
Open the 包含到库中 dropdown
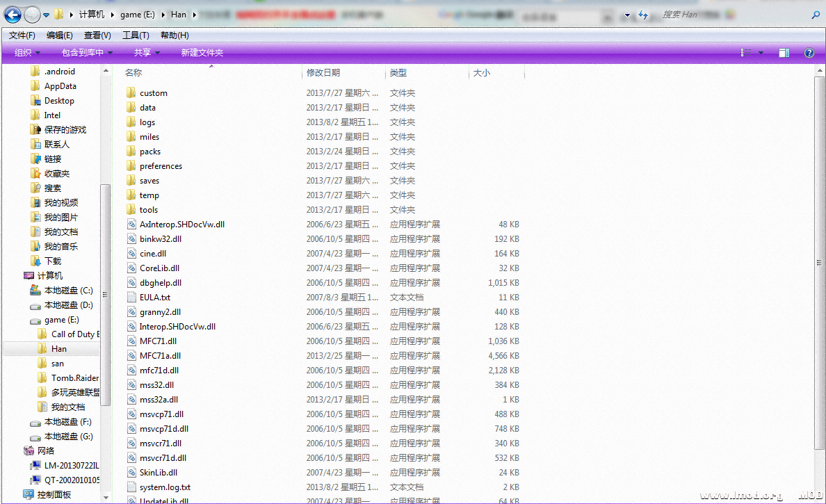coord(86,53)
